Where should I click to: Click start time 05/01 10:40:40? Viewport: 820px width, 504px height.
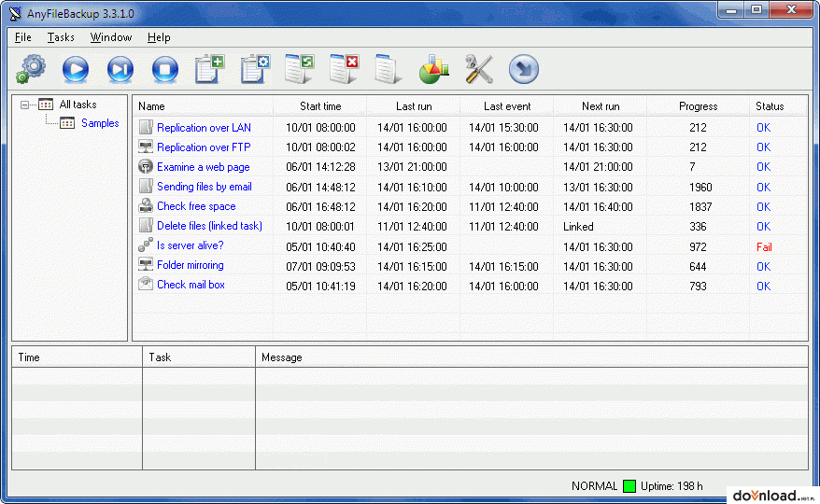(320, 246)
